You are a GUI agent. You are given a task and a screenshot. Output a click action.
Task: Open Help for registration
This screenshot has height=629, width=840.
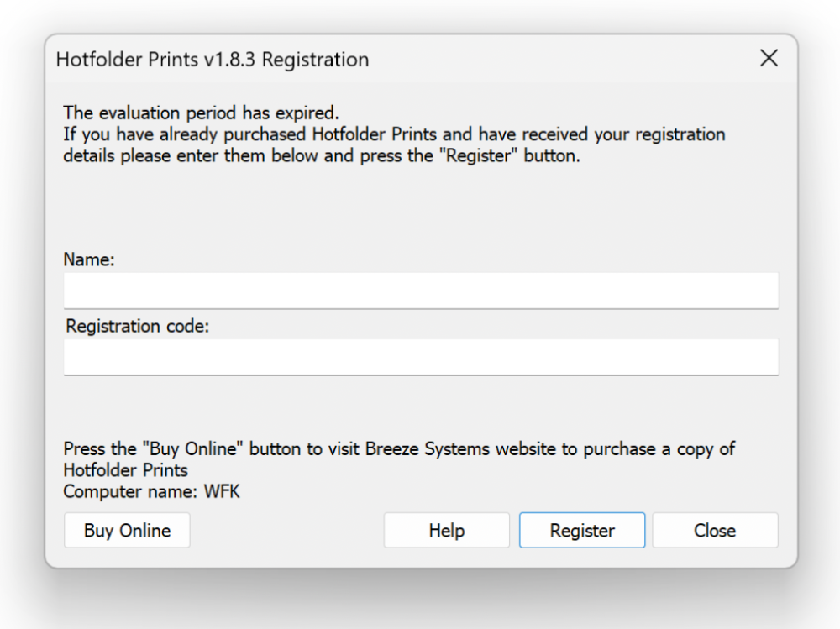coord(446,531)
